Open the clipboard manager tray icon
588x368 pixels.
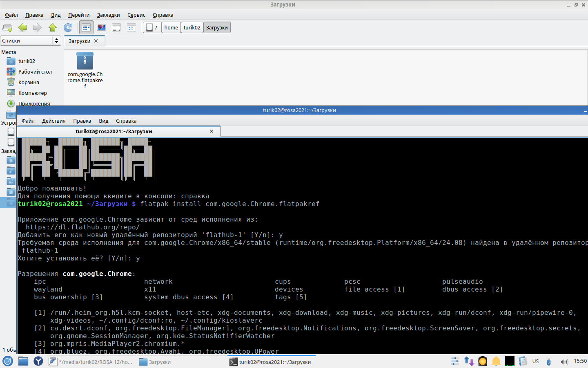[x=523, y=361]
